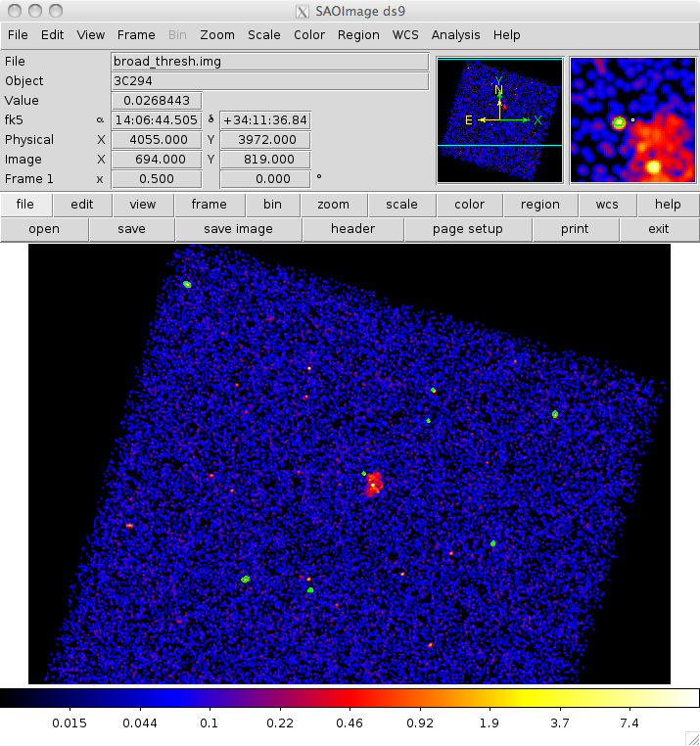Click the 'save image' button
Viewport: 700px width, 746px height.
click(238, 229)
